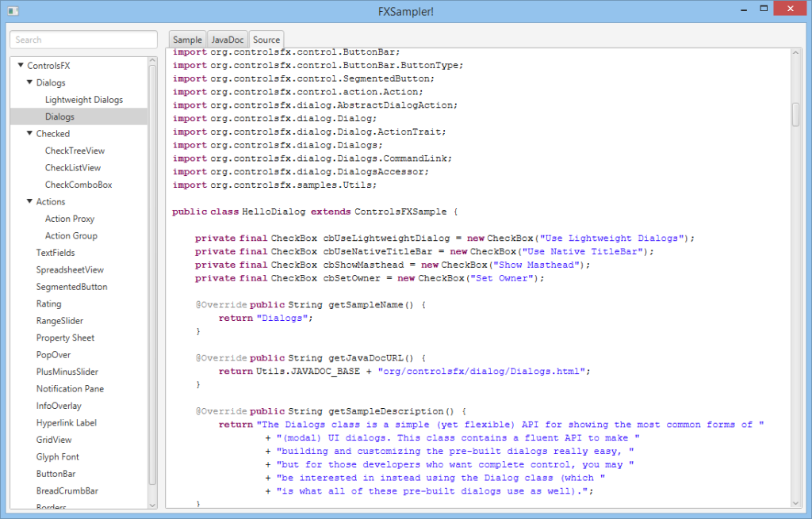The image size is (812, 519).
Task: Click the source view scrollbar thumb
Action: click(795, 114)
